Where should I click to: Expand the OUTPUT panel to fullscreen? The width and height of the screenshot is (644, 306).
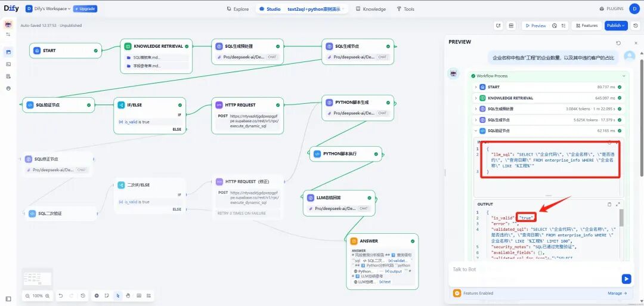tap(618, 204)
